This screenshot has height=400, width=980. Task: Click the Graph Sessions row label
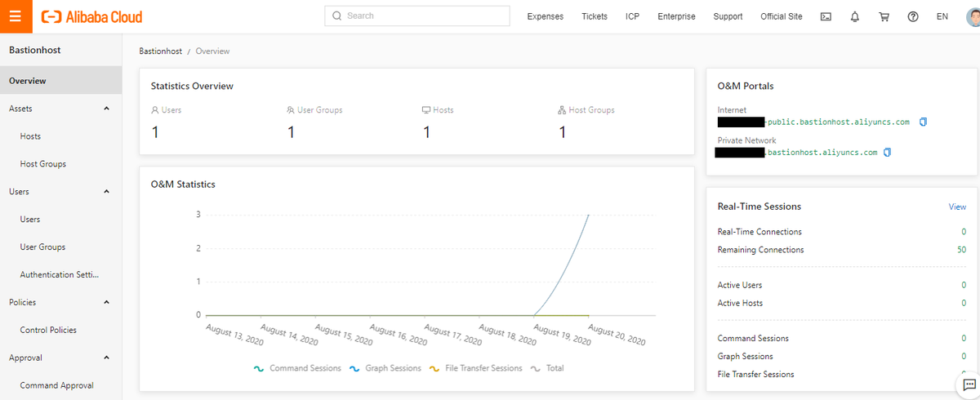tap(745, 357)
